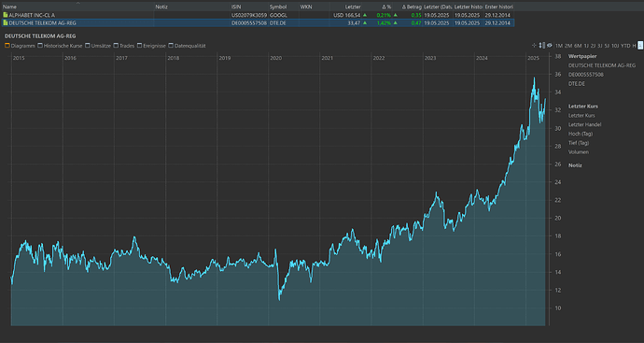The height and width of the screenshot is (343, 644).
Task: Toggle the eye visibility icon in chart toolbar
Action: pos(549,46)
